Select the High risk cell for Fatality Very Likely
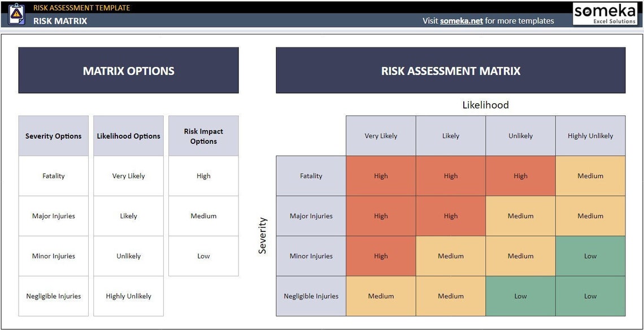This screenshot has width=644, height=330. point(381,175)
